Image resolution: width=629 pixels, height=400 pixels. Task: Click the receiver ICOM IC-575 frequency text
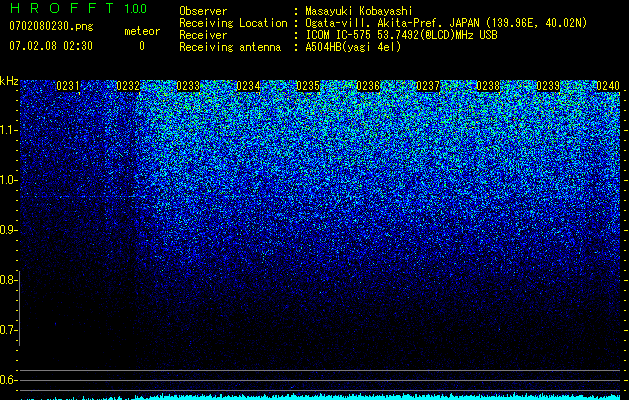click(401, 35)
